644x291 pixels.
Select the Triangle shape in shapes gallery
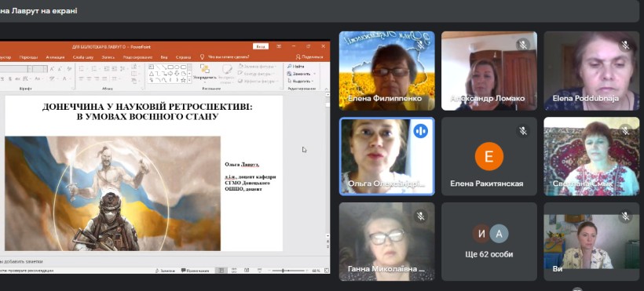pyautogui.click(x=151, y=74)
